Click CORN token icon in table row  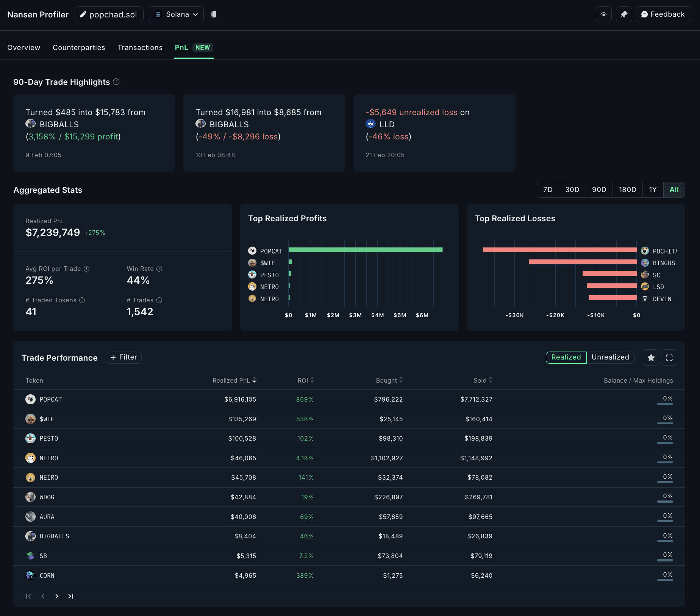[30, 575]
